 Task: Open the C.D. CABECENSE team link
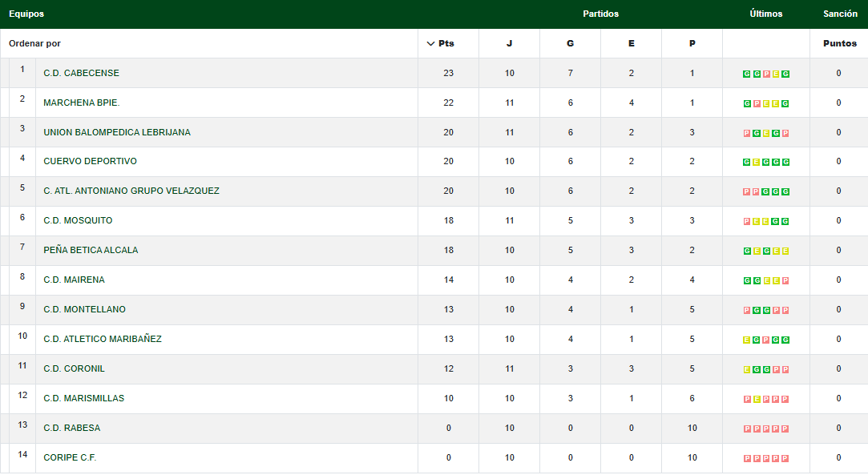coord(81,73)
